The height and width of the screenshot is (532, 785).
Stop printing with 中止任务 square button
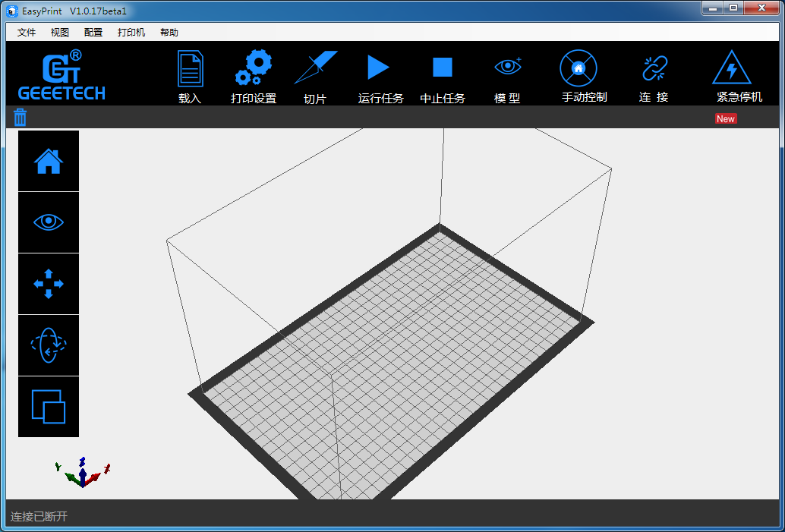443,67
